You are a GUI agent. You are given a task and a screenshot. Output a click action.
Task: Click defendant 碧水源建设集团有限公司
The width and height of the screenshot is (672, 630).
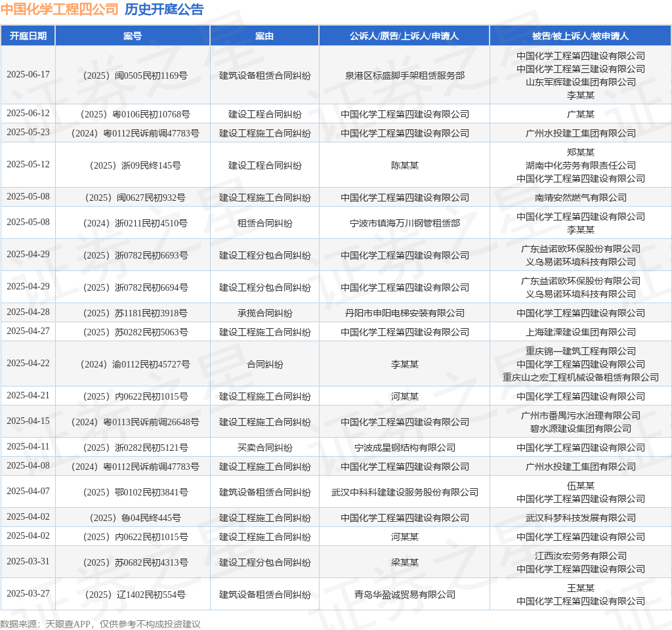(x=581, y=428)
